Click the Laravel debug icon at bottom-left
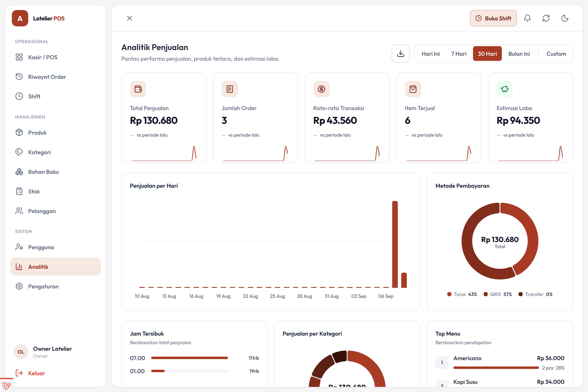This screenshot has height=392, width=588. click(x=7, y=385)
